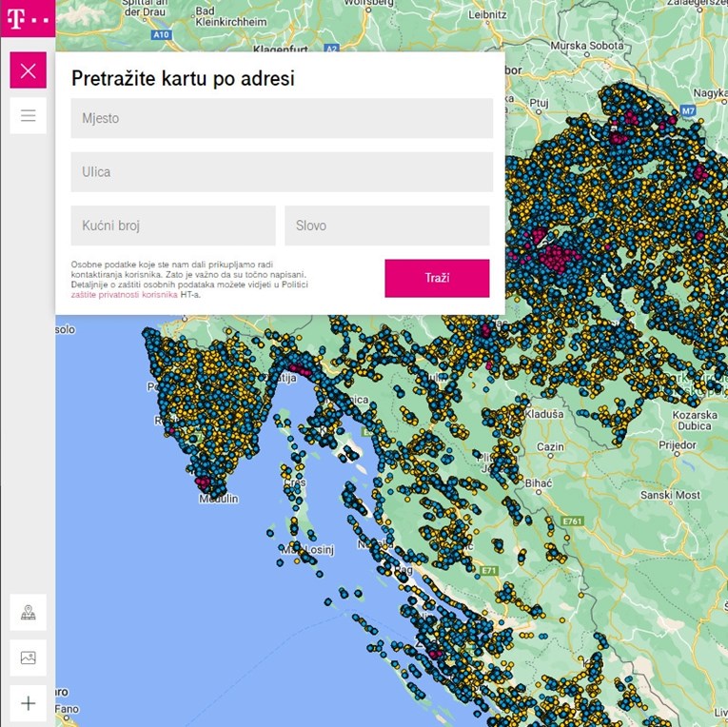Click the E71 road shield on the map
Viewport: 728px width, 727px height.
tap(489, 571)
